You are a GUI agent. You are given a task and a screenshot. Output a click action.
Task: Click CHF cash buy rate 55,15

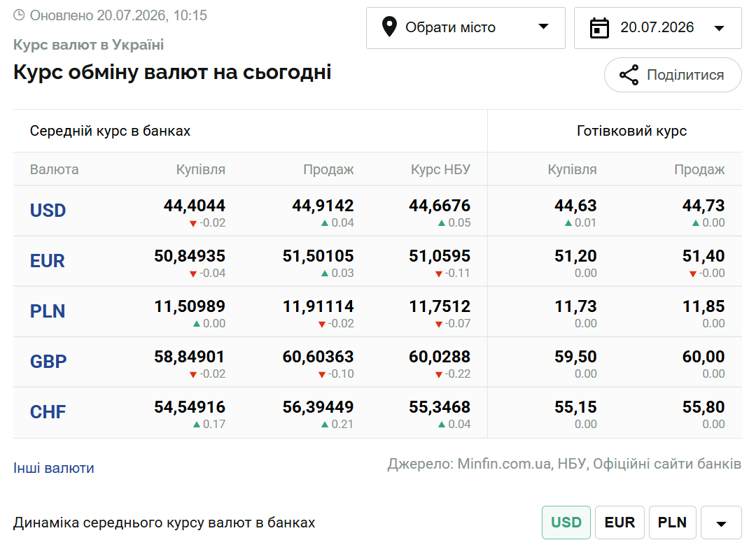575,407
